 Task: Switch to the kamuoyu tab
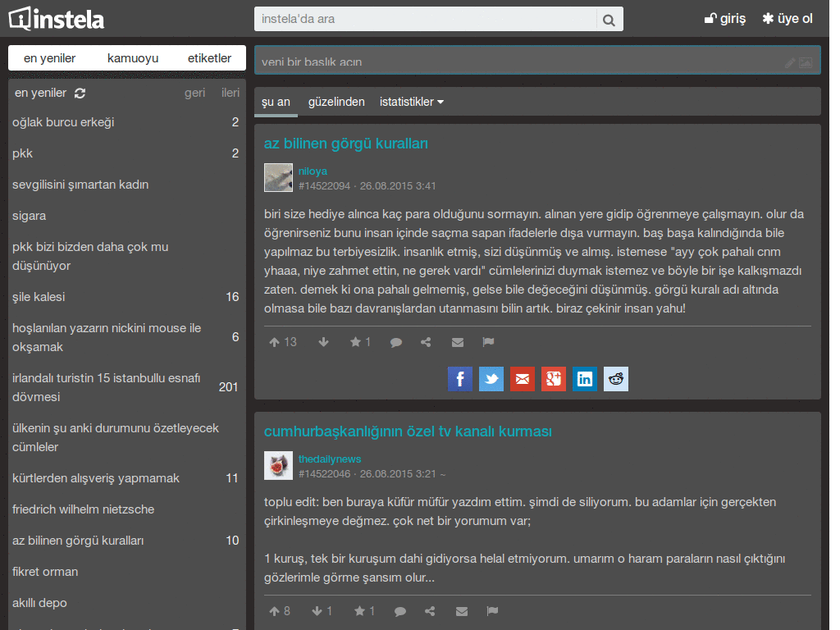point(133,58)
